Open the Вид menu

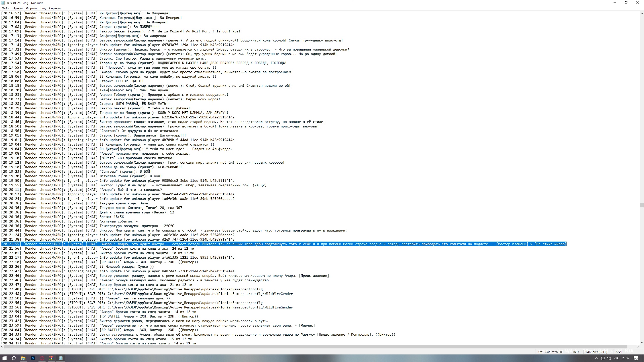tap(43, 8)
